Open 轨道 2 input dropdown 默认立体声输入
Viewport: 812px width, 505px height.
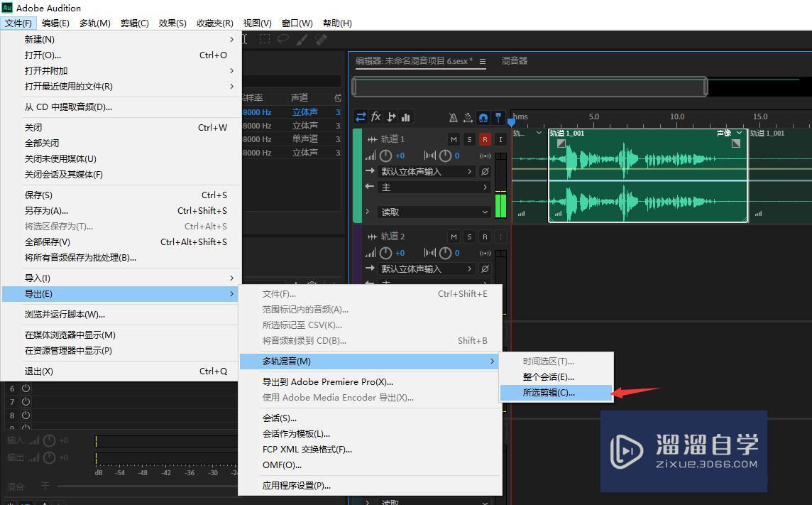pyautogui.click(x=426, y=268)
